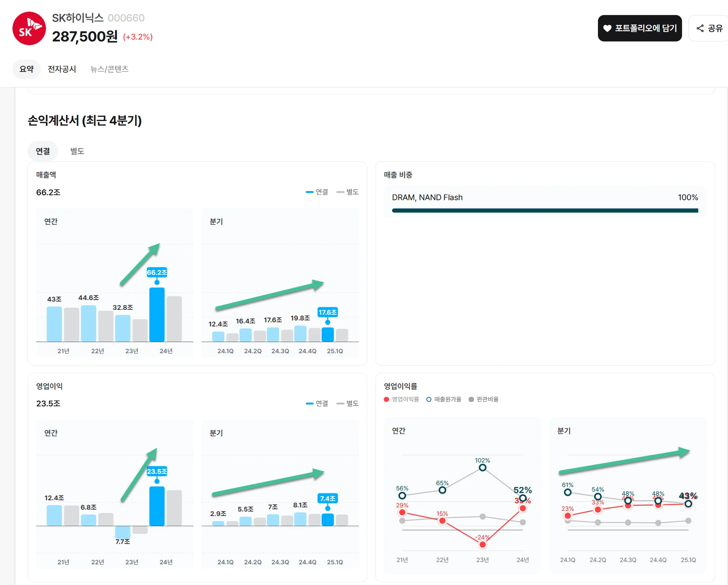Select the 별도 financial statement tab
728x585 pixels.
click(x=77, y=151)
